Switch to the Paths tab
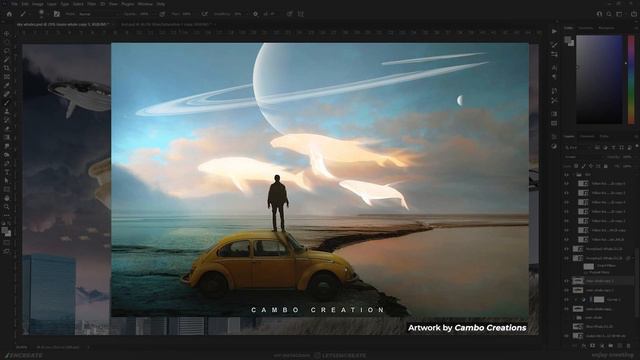Screen dimensions: 640x360 point(604,136)
